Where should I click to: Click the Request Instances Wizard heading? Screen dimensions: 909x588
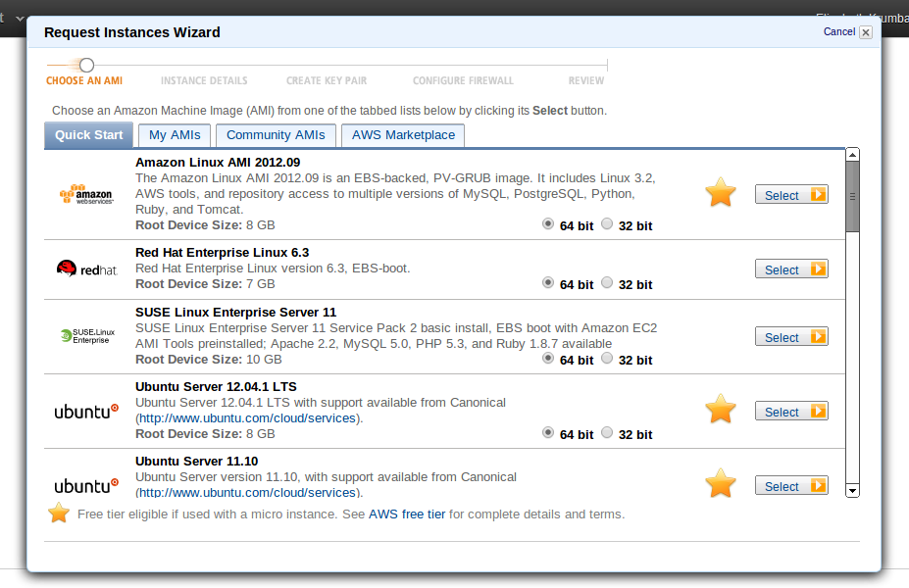[132, 32]
